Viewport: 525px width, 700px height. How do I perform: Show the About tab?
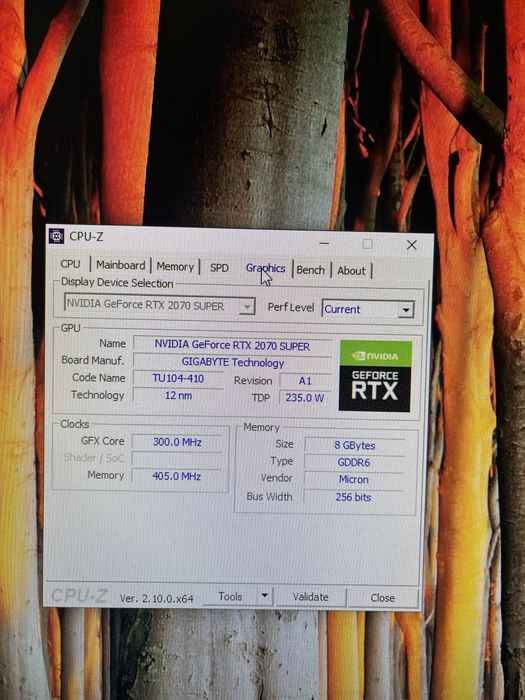tap(351, 271)
